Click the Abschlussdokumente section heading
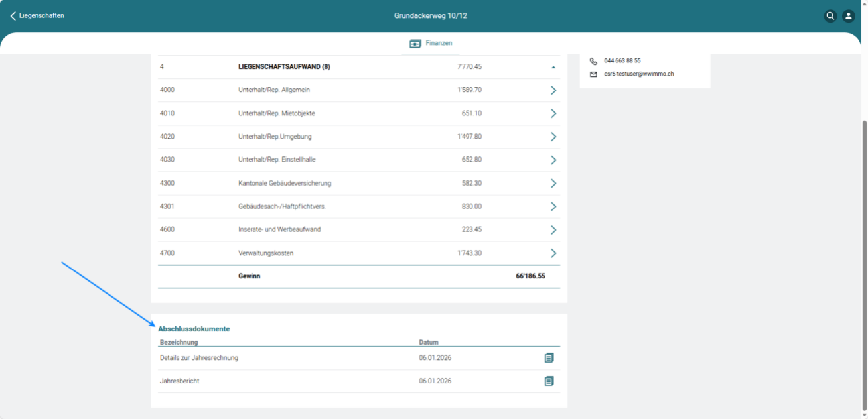 (x=194, y=329)
